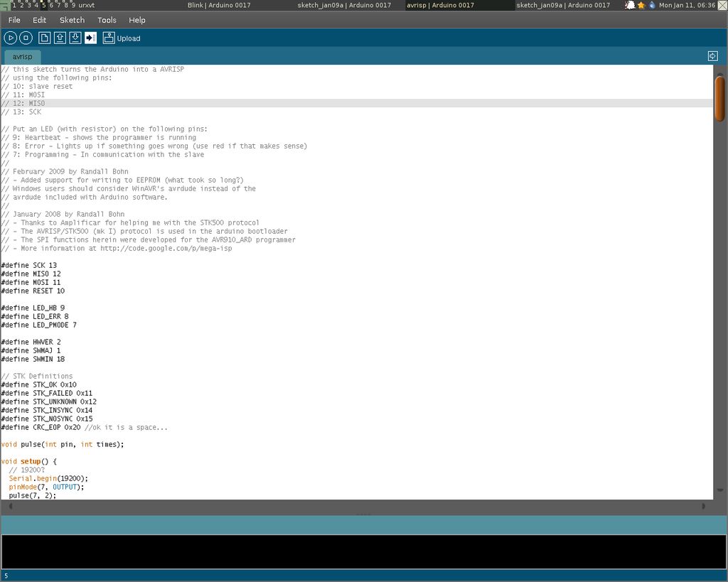Click the blue droplet tray icon
This screenshot has width=728, height=582.
click(x=652, y=5)
